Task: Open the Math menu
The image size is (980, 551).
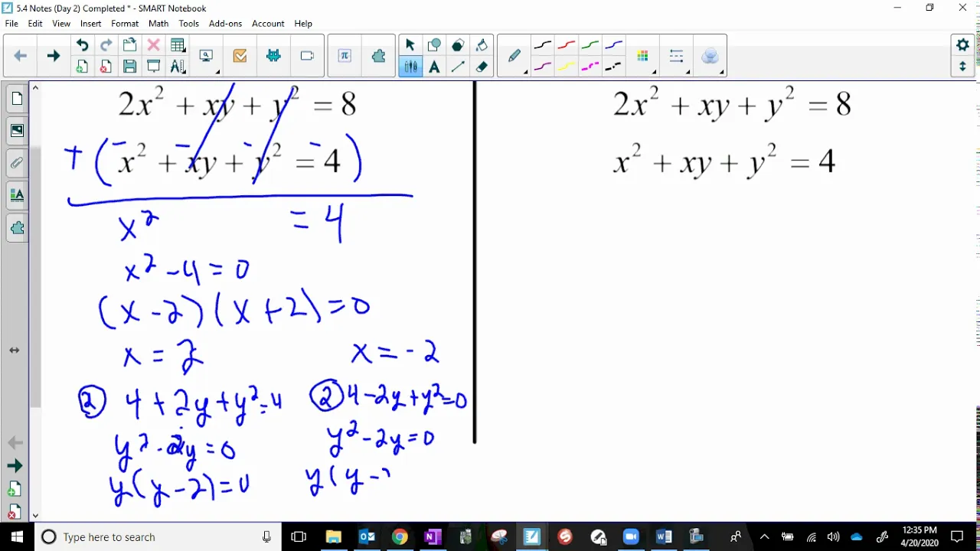Action: point(158,24)
